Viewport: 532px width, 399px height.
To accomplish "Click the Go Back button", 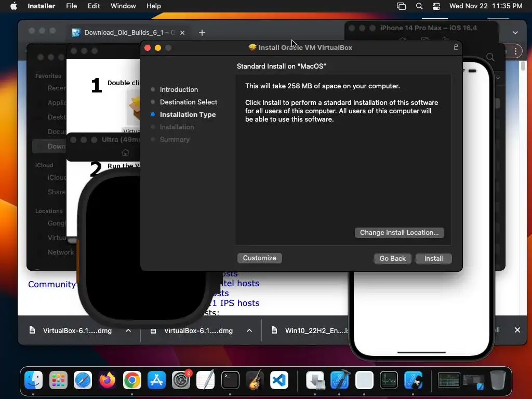I will [x=393, y=259].
